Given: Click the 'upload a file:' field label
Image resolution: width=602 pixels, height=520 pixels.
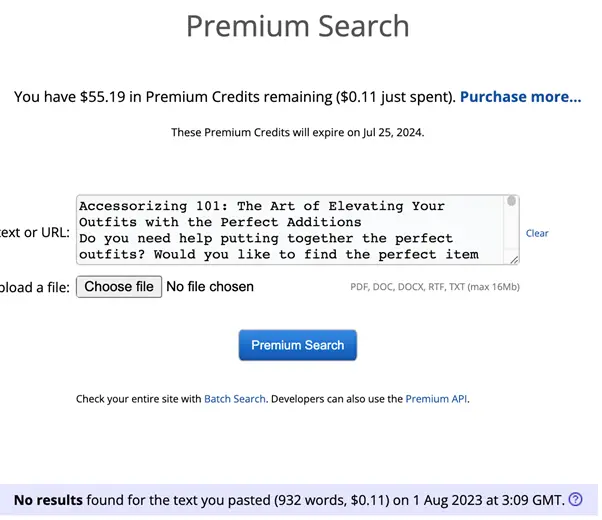Looking at the screenshot, I should (x=35, y=287).
